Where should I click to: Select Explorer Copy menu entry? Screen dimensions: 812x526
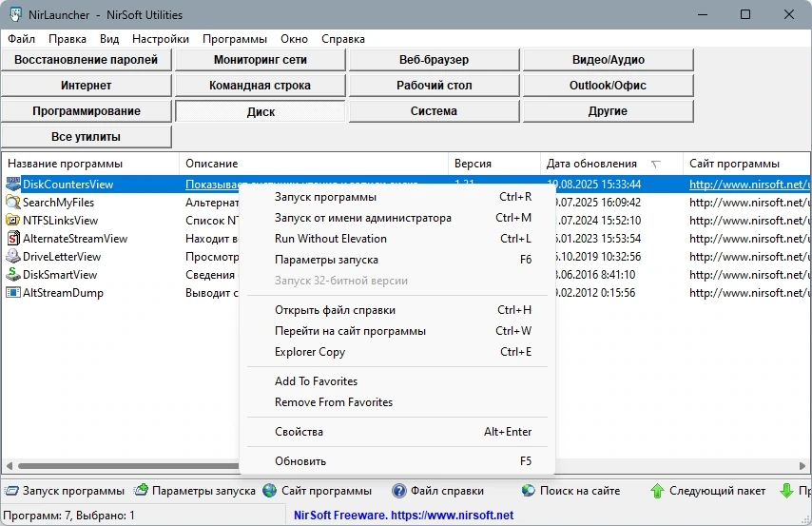(397, 352)
